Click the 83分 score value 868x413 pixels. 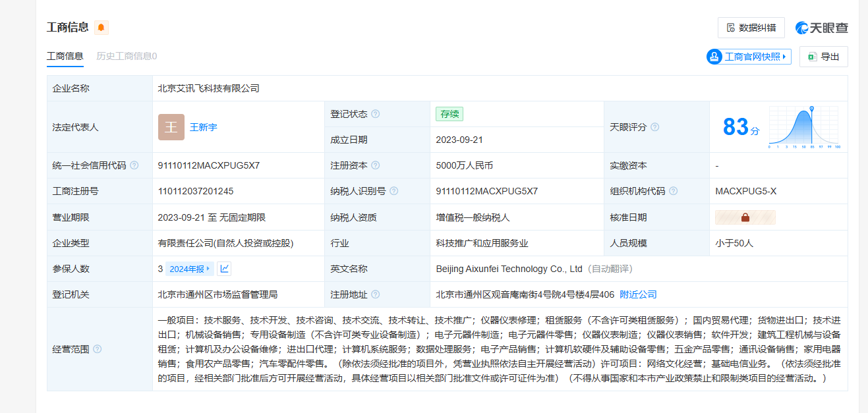click(x=741, y=126)
